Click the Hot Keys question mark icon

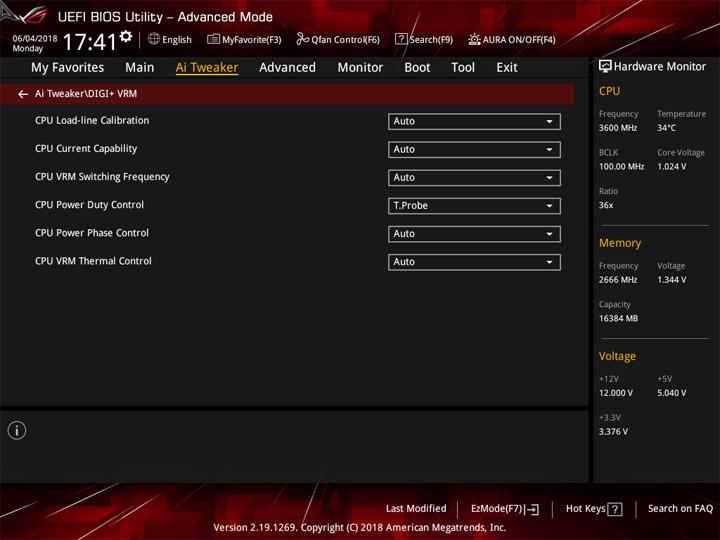(x=615, y=509)
